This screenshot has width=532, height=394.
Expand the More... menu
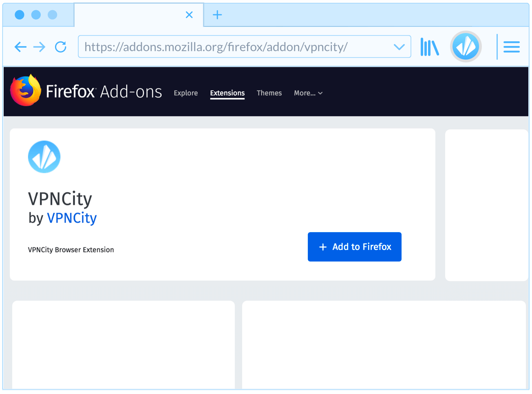[x=308, y=93]
